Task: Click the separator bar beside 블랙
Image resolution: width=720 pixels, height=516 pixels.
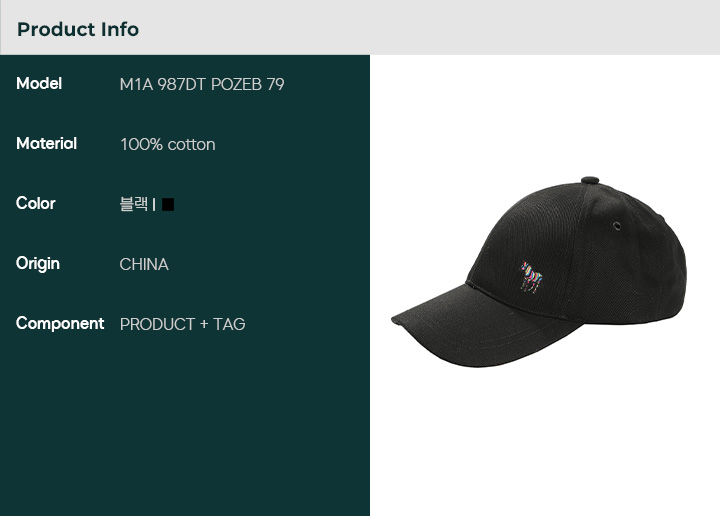Action: pyautogui.click(x=154, y=205)
